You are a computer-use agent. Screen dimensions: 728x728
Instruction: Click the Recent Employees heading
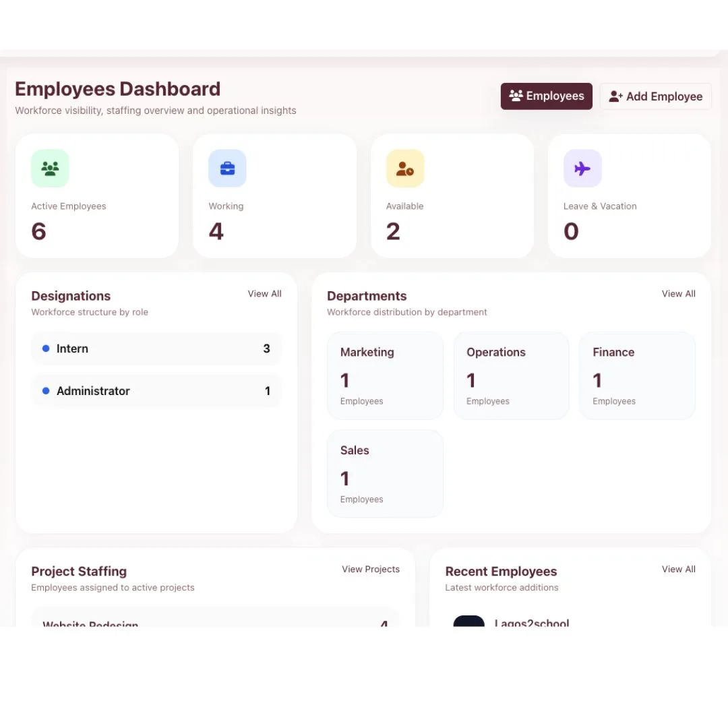click(x=500, y=571)
